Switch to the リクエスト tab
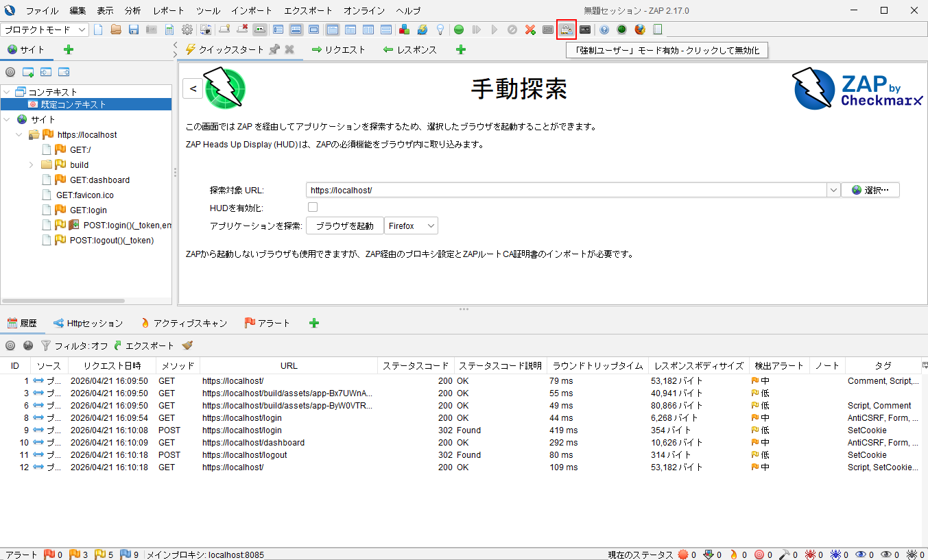 pyautogui.click(x=338, y=49)
